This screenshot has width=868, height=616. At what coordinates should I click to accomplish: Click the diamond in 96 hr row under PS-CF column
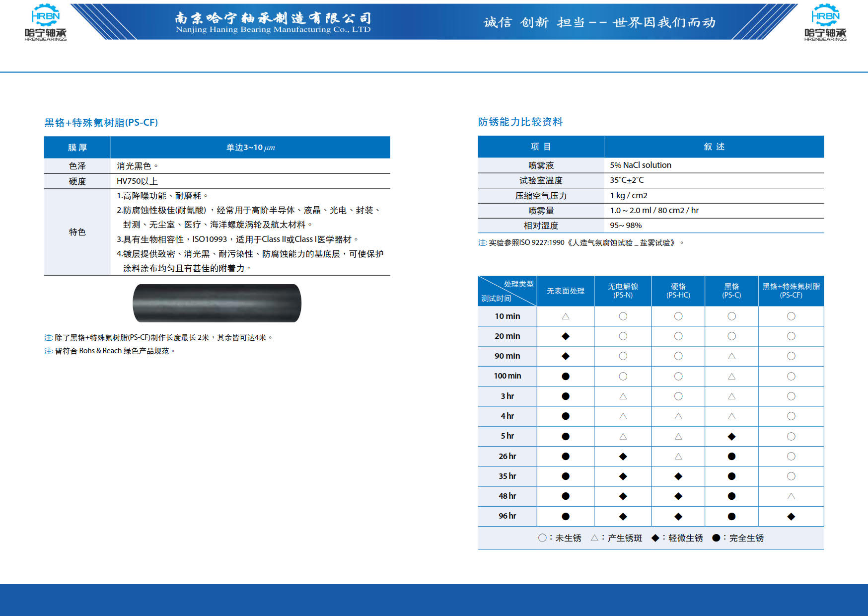[x=791, y=517]
